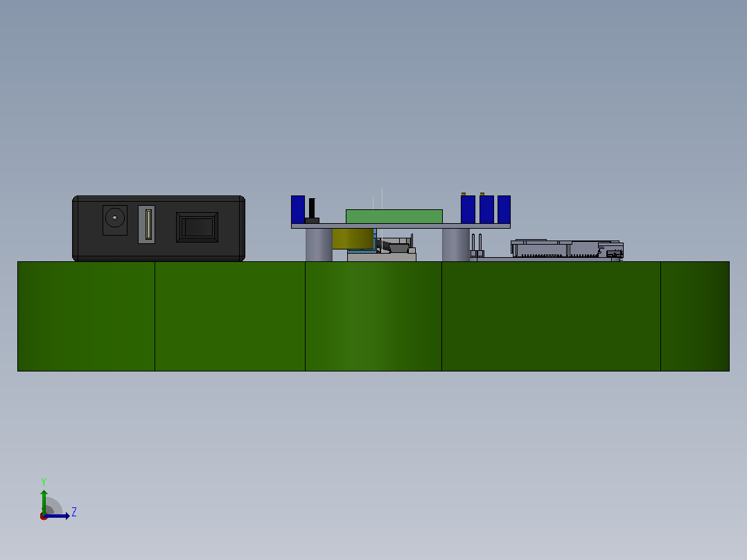The image size is (747, 560).
Task: Click the green Y axis arrow
Action: click(x=44, y=501)
